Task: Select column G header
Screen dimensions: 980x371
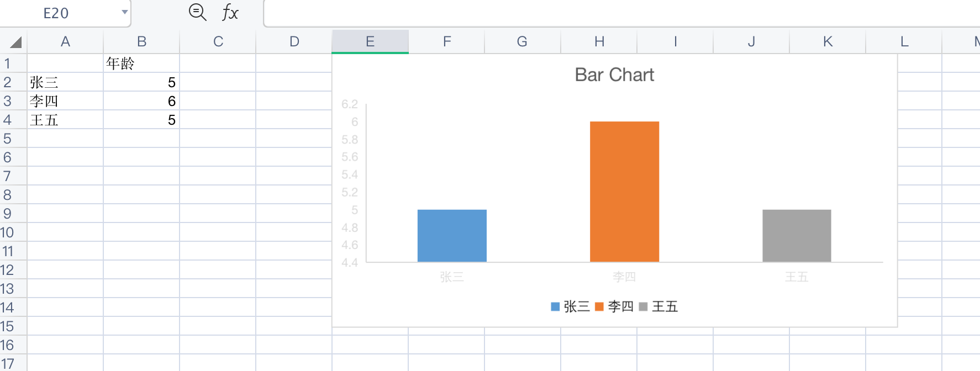Action: pyautogui.click(x=523, y=42)
